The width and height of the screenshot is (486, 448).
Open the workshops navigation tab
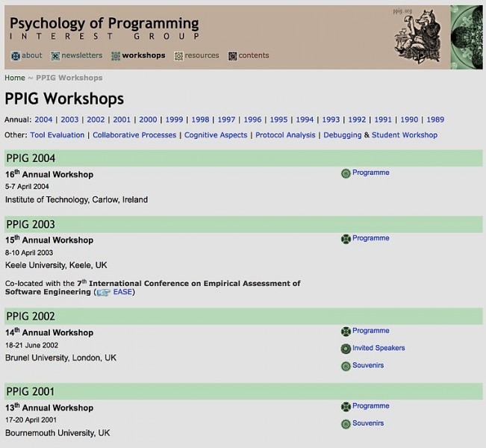pos(143,55)
